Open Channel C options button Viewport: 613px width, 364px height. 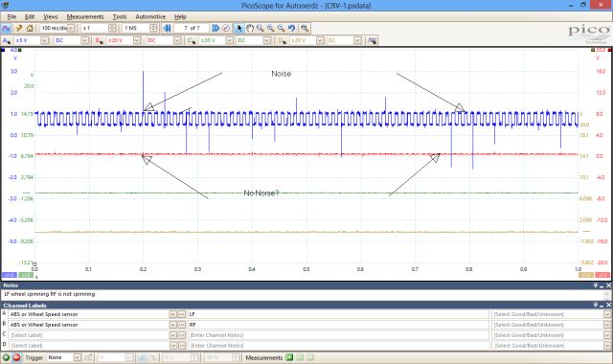(x=192, y=40)
